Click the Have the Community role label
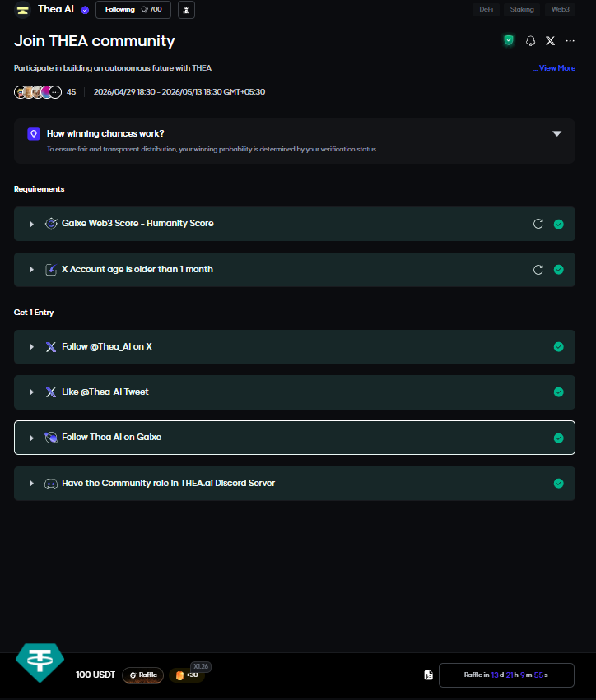This screenshot has width=596, height=700. 169,483
